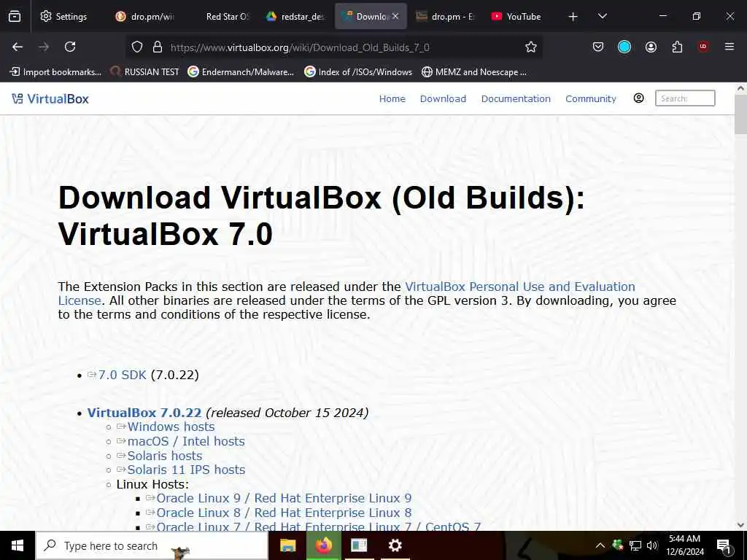Open Firefox account profile icon
Image resolution: width=747 pixels, height=560 pixels.
651,47
